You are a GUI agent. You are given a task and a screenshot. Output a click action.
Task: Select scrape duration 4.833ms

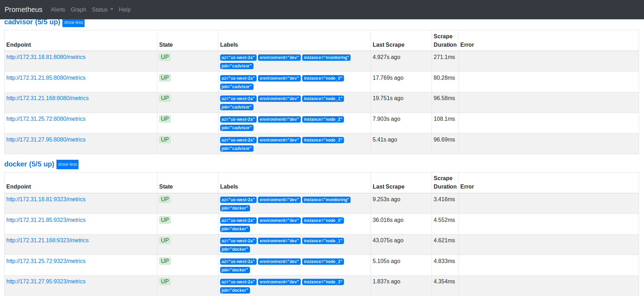click(444, 261)
